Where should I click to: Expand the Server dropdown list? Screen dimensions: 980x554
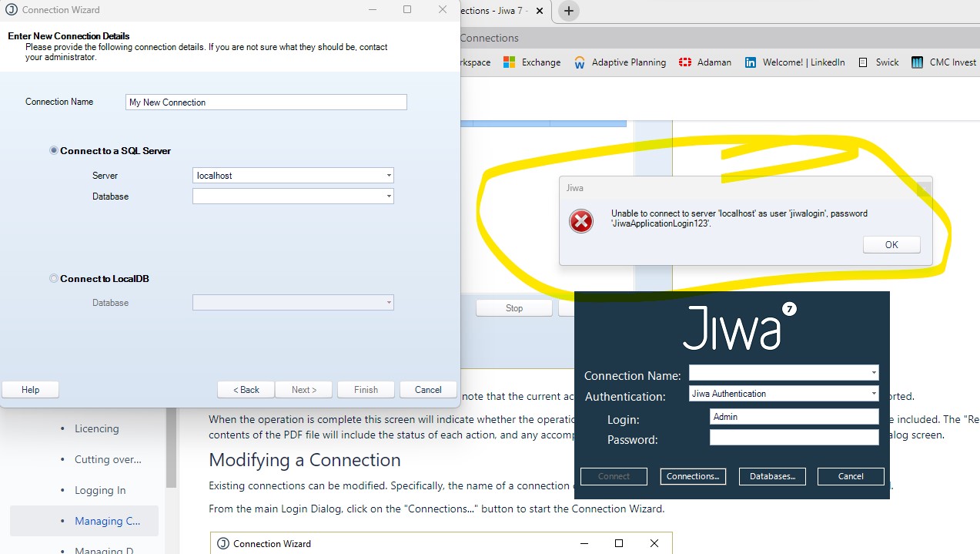tap(389, 176)
